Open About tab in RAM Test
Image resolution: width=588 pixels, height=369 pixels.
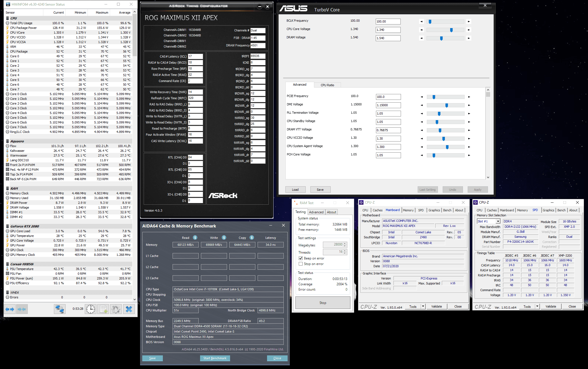pyautogui.click(x=332, y=212)
